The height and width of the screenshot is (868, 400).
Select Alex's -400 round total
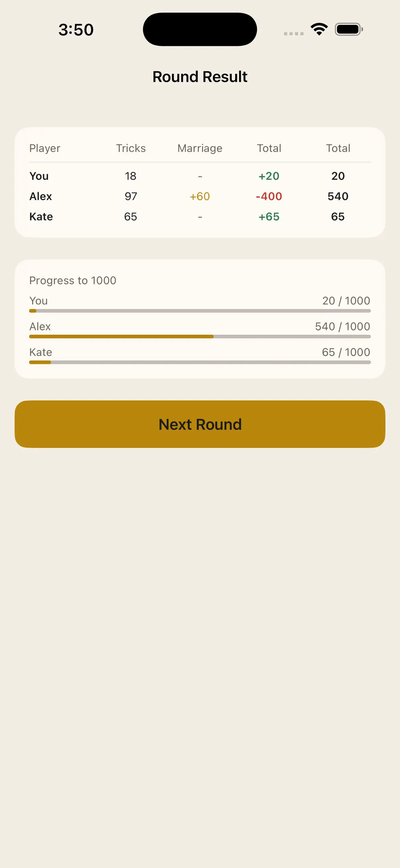pos(269,196)
